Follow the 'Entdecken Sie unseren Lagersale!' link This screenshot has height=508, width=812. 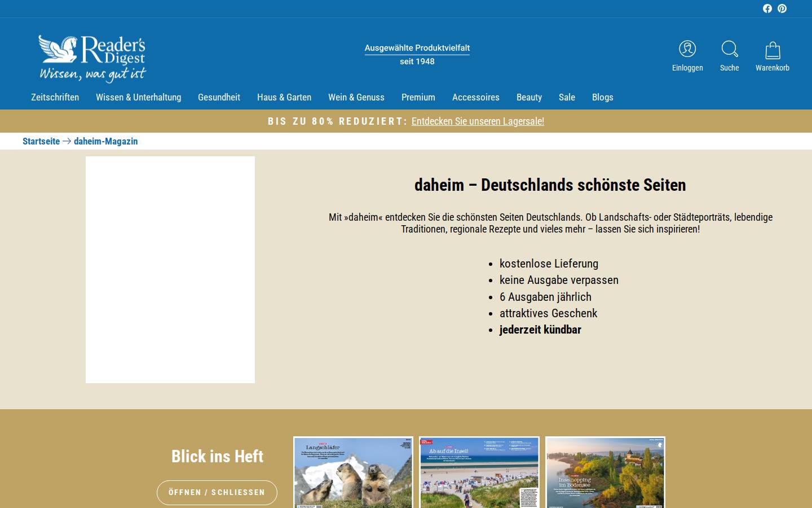click(x=478, y=121)
